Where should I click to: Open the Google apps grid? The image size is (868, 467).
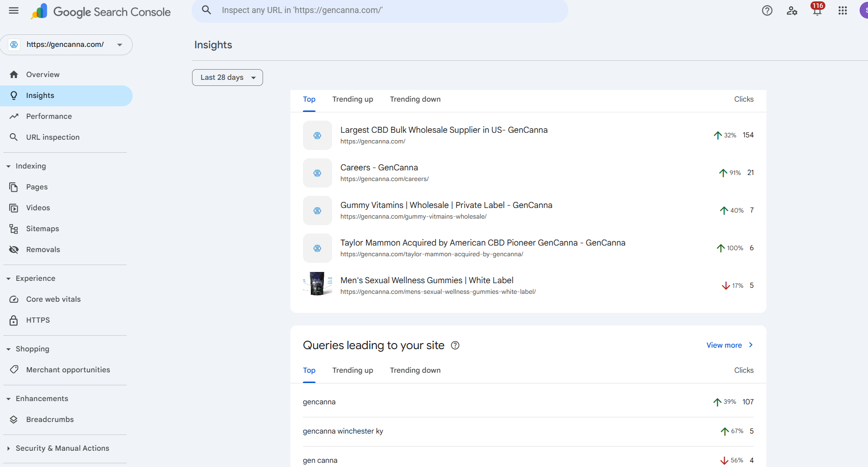842,11
